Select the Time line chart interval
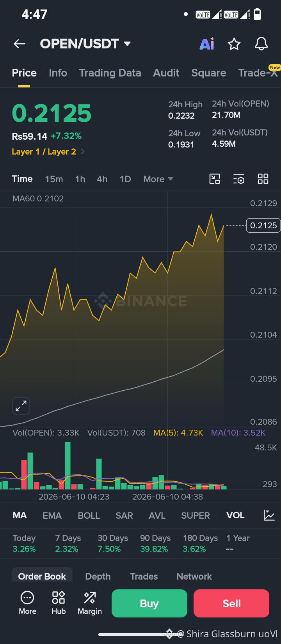The height and width of the screenshot is (644, 281). pyautogui.click(x=22, y=179)
